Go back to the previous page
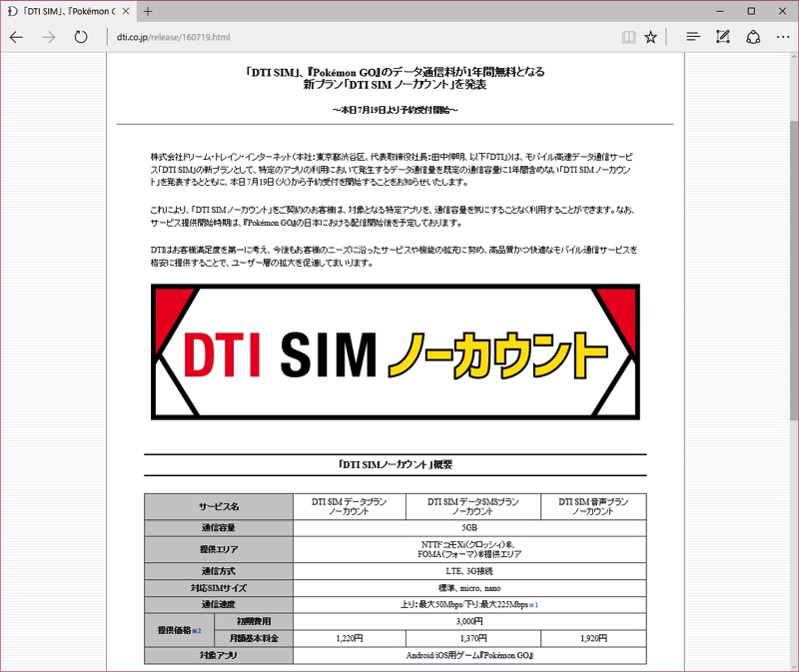Viewport: 799px width, 672px height. (x=16, y=37)
